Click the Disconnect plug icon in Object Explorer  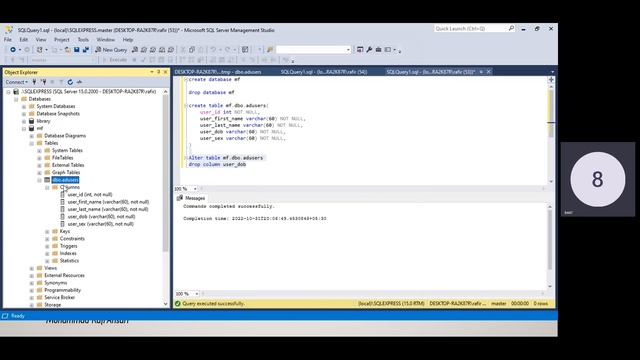(x=43, y=82)
